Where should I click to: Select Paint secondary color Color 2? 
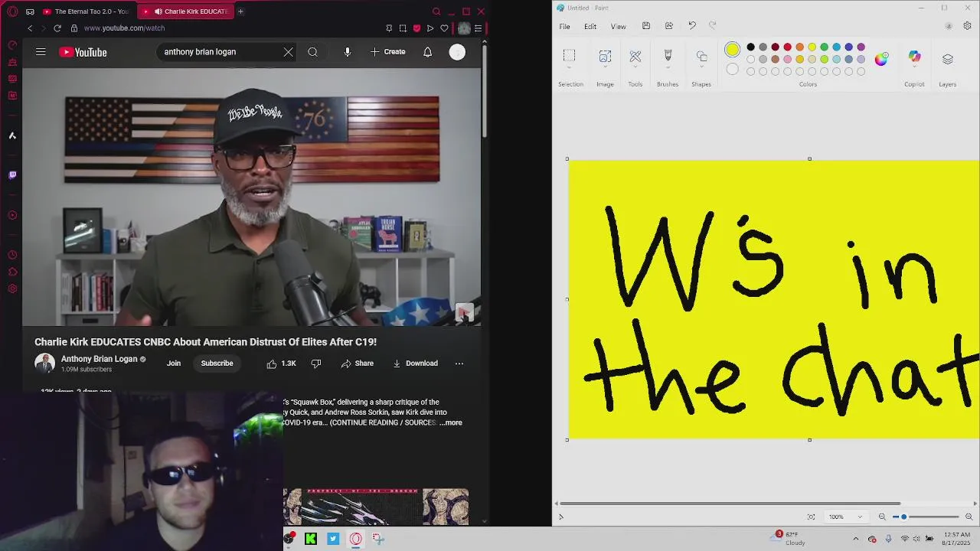pos(733,70)
